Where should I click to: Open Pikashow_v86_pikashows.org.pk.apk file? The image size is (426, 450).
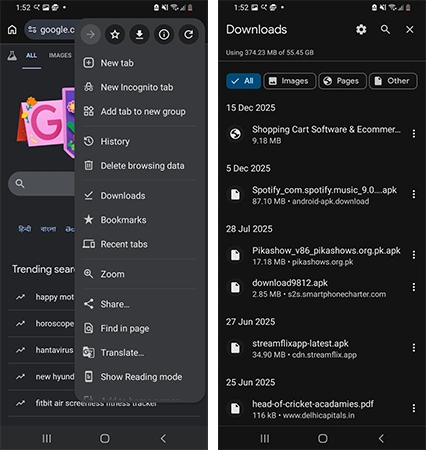(315, 256)
